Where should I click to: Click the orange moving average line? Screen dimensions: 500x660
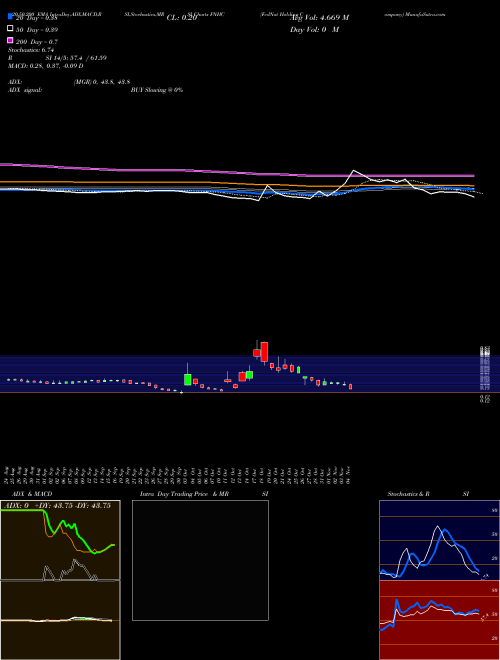coord(237,184)
